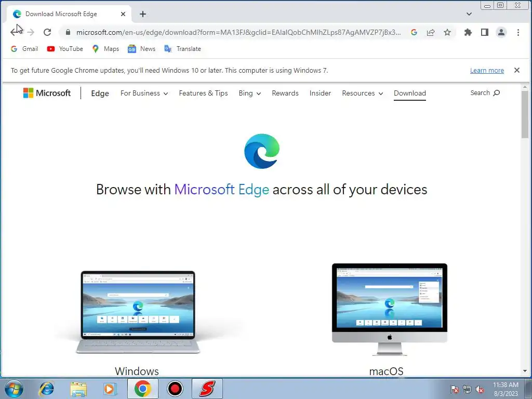Click the macOS iMac image
The height and width of the screenshot is (399, 532).
[390, 310]
